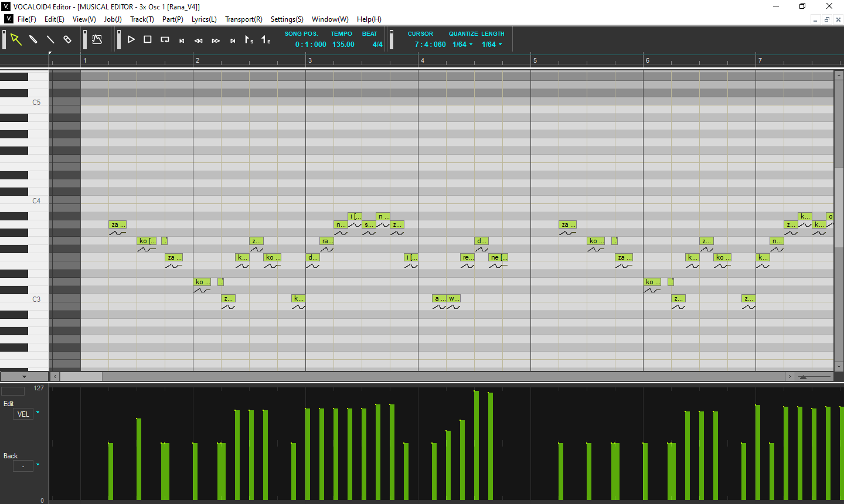Jump to the song start
The height and width of the screenshot is (504, 844).
tap(182, 40)
